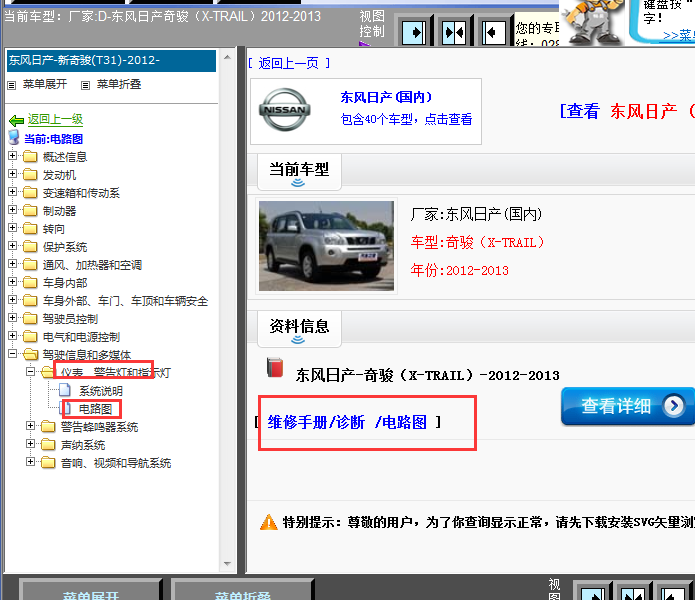Expand the 概述信息 folder

tap(12, 156)
